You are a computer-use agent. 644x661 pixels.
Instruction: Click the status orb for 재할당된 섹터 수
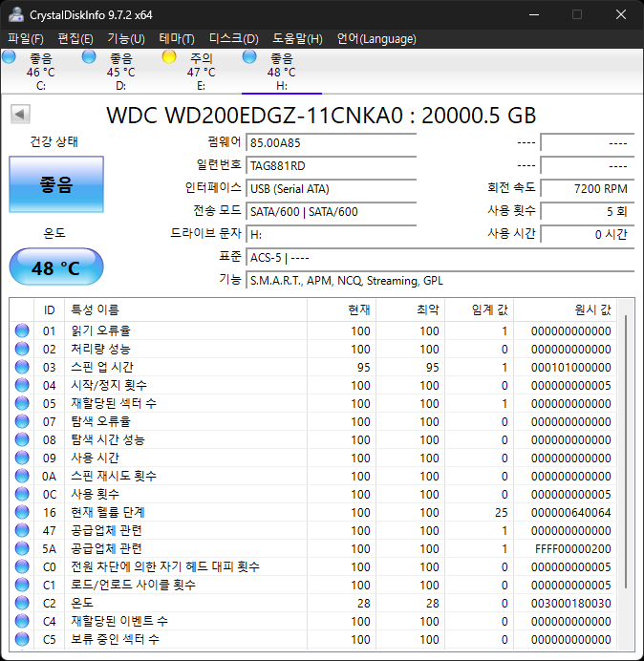click(22, 403)
